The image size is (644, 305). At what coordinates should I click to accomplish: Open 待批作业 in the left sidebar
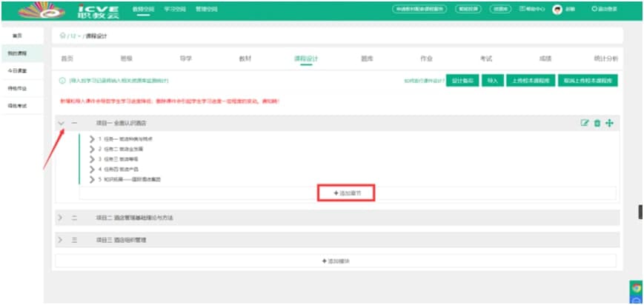pyautogui.click(x=17, y=88)
